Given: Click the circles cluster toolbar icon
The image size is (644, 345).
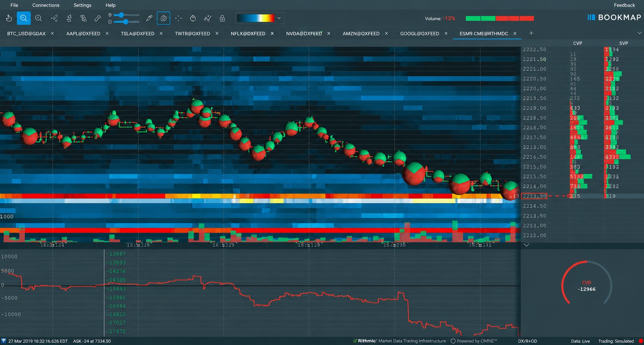Looking at the screenshot, I should 83,18.
